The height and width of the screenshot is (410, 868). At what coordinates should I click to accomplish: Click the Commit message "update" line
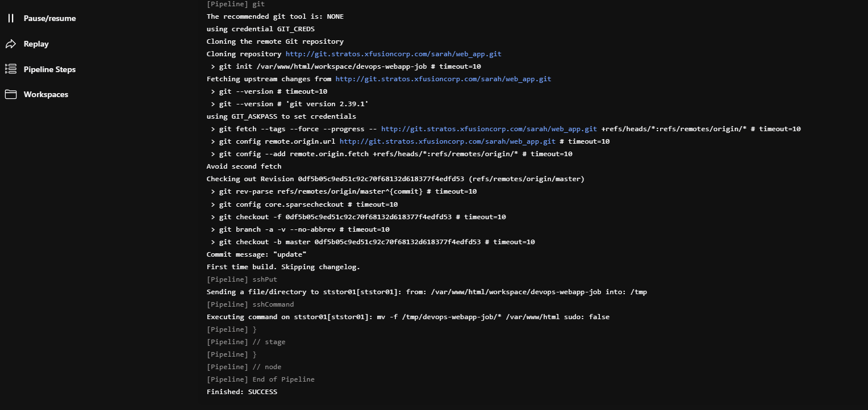point(257,254)
